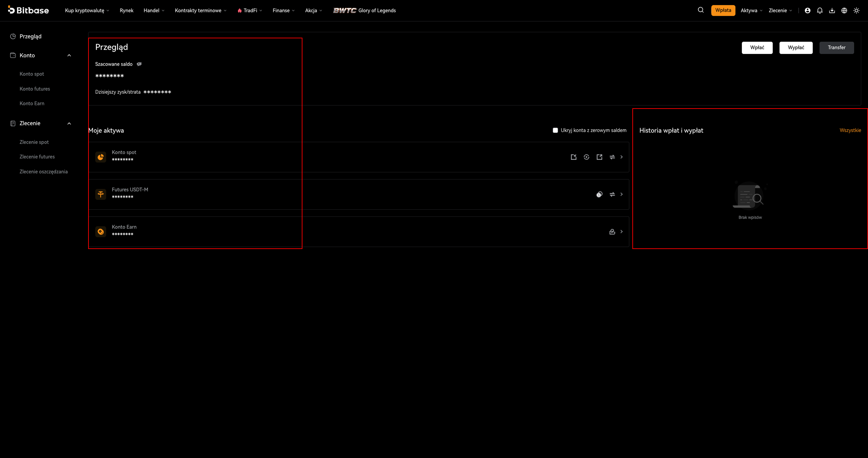Toggle light theme sun icon

(856, 11)
